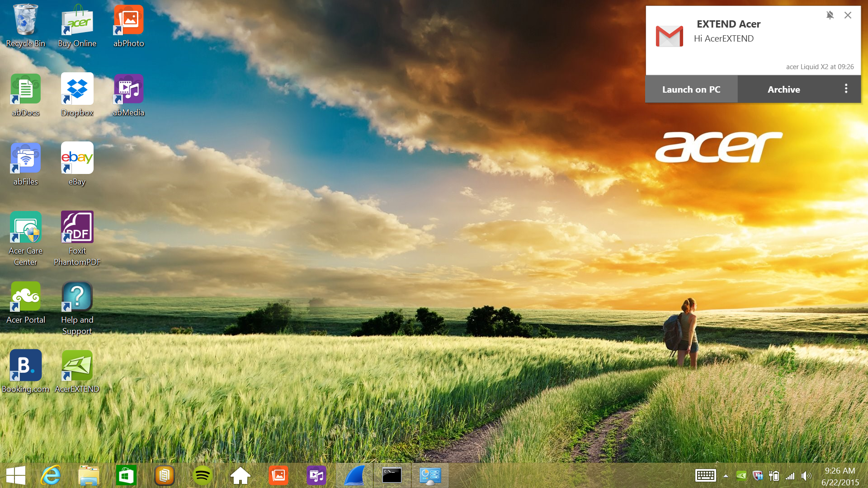868x488 pixels.
Task: Dismiss the AcerEXTEND notification popup
Action: coord(848,15)
